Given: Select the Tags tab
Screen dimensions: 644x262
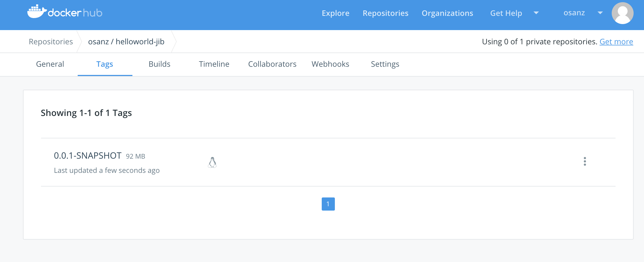Looking at the screenshot, I should pyautogui.click(x=105, y=64).
